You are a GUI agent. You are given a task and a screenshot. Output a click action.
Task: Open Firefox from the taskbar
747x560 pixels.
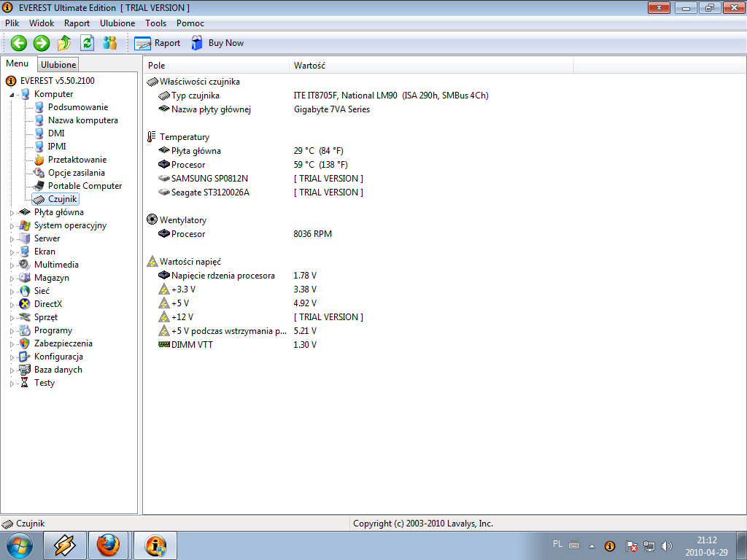108,545
